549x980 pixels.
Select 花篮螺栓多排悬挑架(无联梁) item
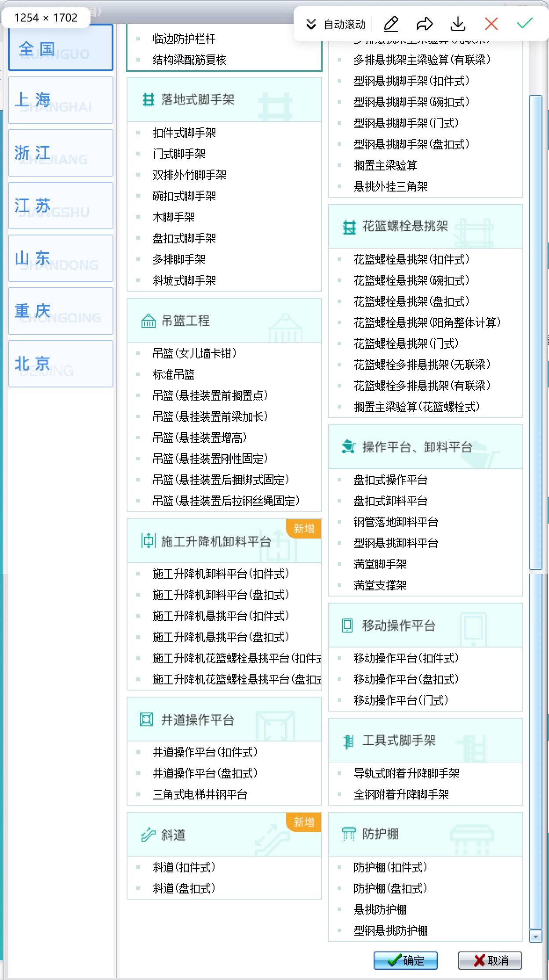point(422,365)
